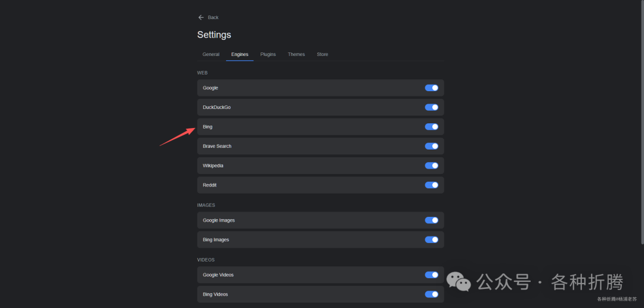
Task: Click the Back link text
Action: click(213, 17)
